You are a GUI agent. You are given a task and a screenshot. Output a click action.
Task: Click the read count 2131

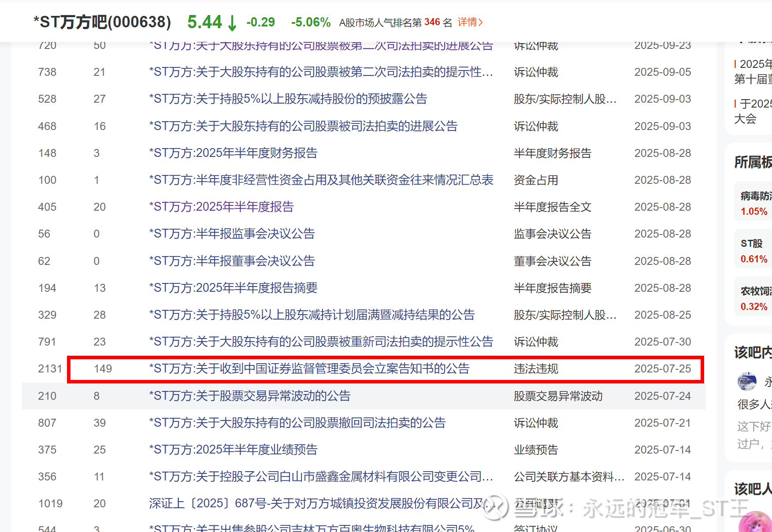(50, 368)
